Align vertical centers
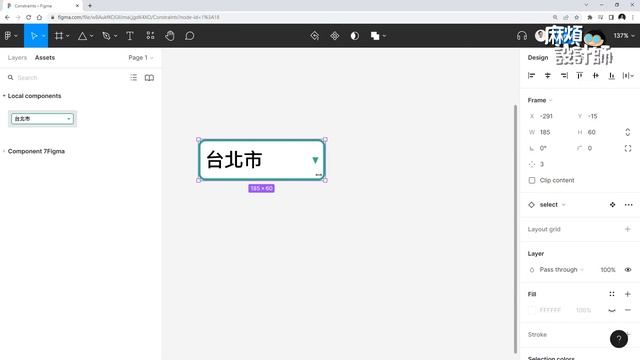640x360 pixels. [x=596, y=76]
